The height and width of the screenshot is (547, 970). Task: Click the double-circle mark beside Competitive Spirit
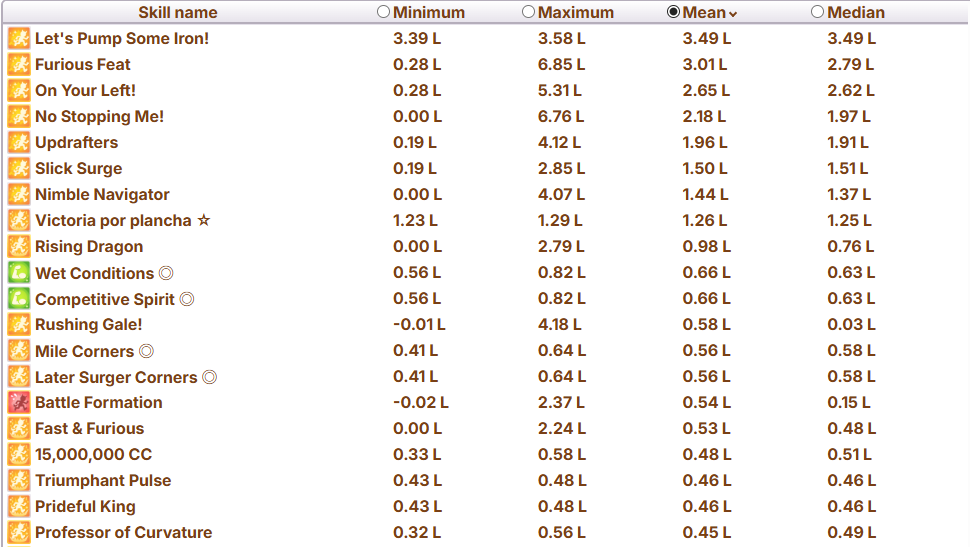pos(187,299)
